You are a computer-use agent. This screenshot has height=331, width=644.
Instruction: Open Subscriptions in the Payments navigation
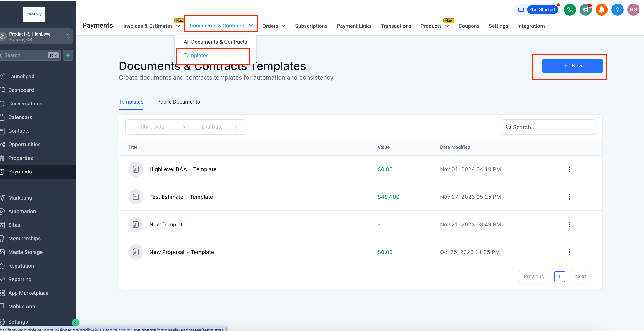click(311, 26)
